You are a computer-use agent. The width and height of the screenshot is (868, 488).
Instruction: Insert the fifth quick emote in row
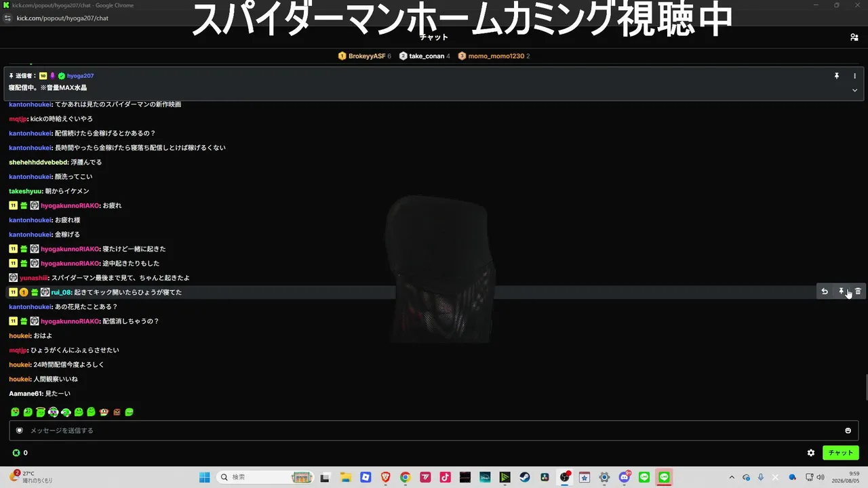coord(66,412)
